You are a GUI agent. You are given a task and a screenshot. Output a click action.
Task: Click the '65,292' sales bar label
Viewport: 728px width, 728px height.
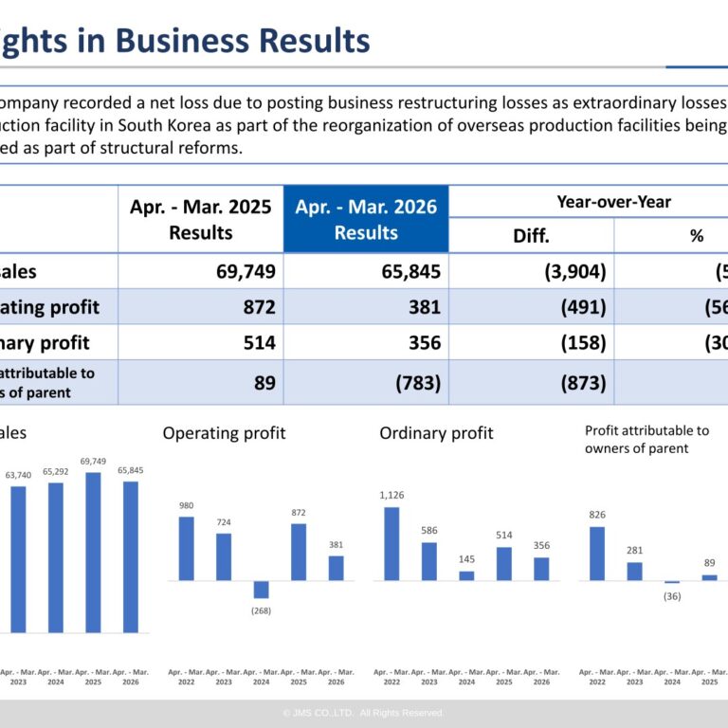(56, 472)
